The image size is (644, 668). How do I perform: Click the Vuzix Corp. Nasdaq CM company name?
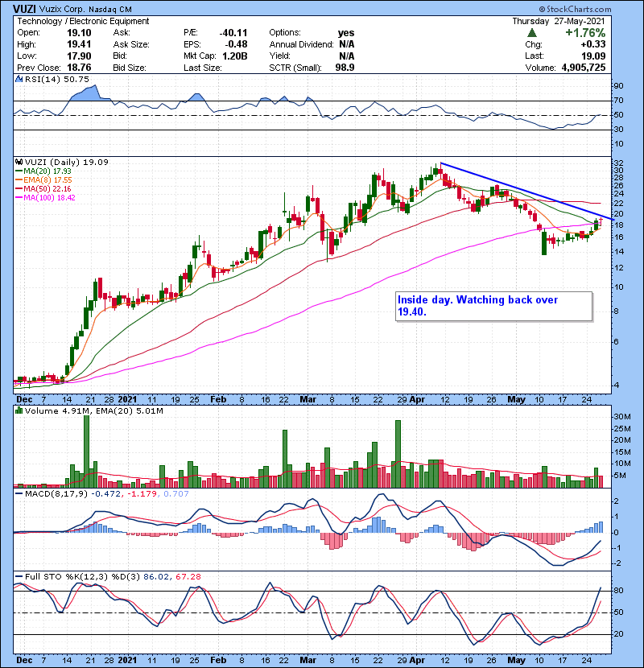coord(85,10)
